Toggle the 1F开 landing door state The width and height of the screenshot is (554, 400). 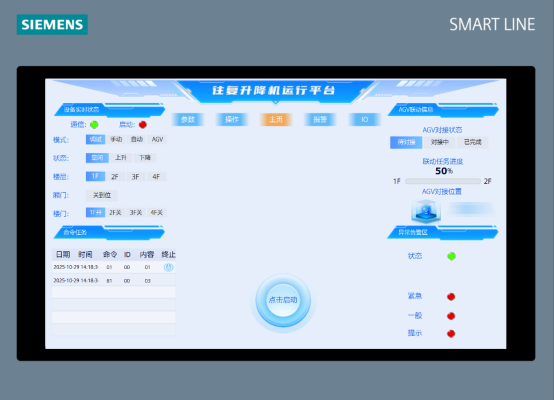(x=95, y=213)
